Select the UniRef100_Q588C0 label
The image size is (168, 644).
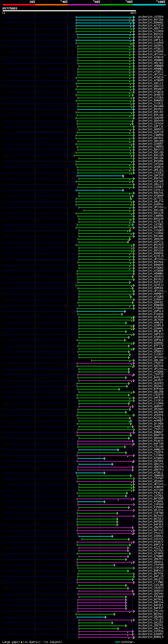pos(151,352)
